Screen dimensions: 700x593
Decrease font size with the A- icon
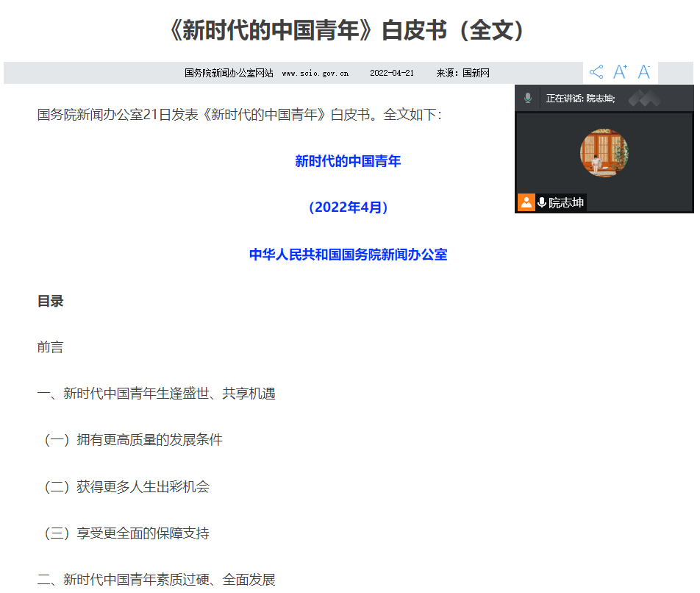click(x=644, y=72)
